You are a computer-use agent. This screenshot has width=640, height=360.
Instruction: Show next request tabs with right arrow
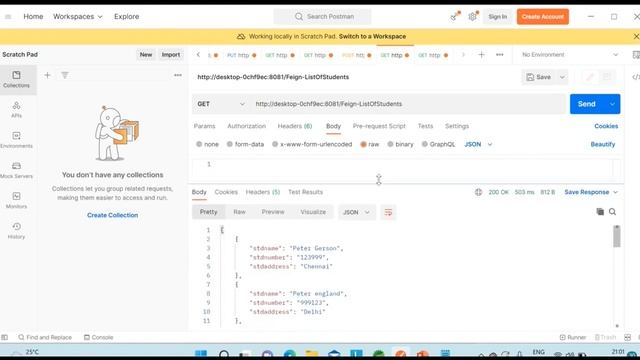[463, 55]
